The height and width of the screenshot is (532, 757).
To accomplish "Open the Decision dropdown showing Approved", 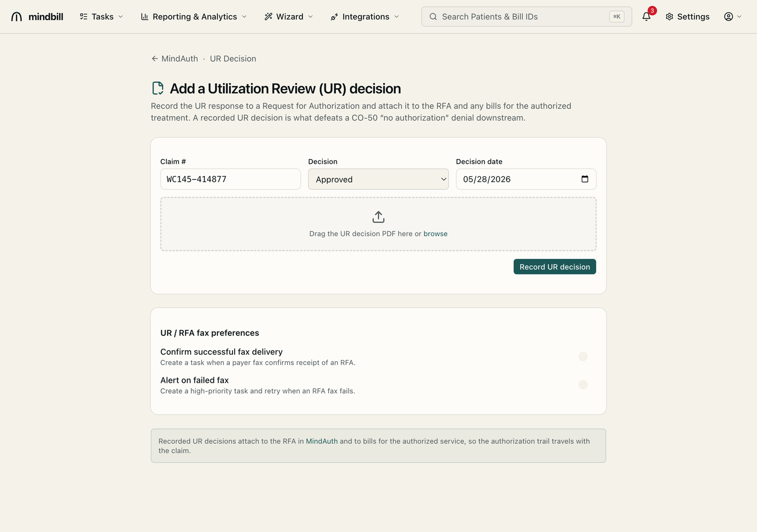I will 378,179.
